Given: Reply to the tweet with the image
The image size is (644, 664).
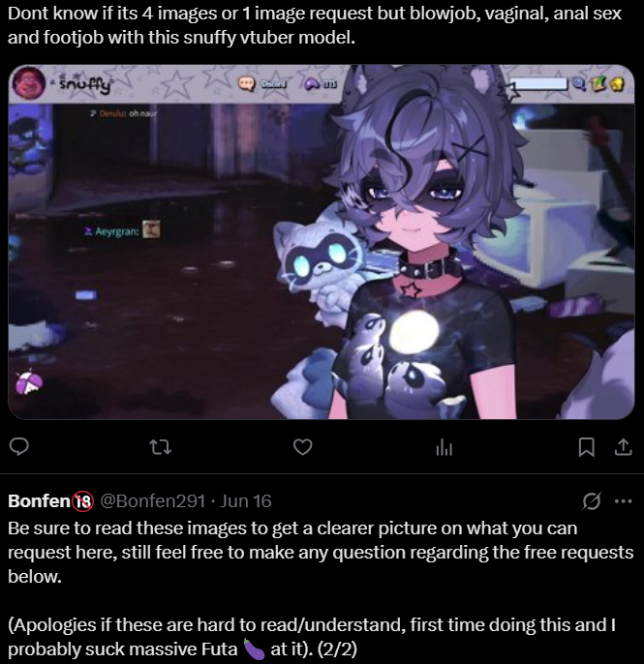Looking at the screenshot, I should (x=19, y=447).
